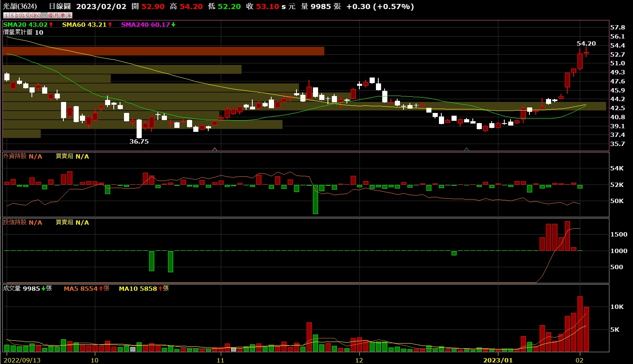The image size is (633, 364).
Task: Click the 外資持股 panel label
Action: point(15,156)
